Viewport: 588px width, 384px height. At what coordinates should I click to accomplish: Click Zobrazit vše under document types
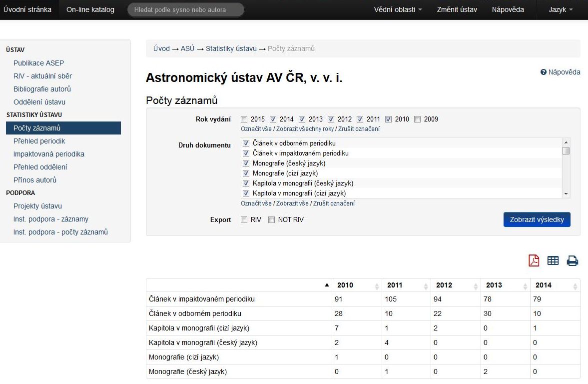click(292, 203)
